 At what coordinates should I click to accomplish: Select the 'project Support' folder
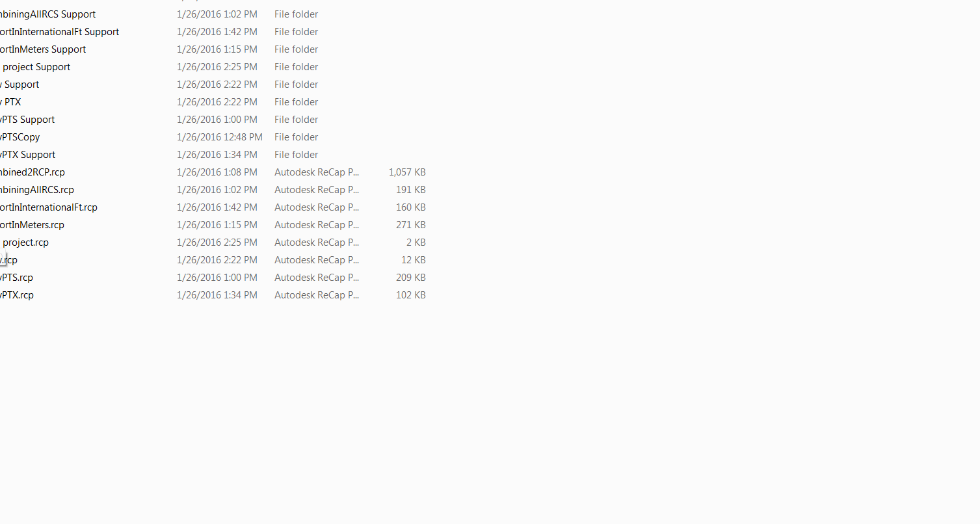coord(35,67)
